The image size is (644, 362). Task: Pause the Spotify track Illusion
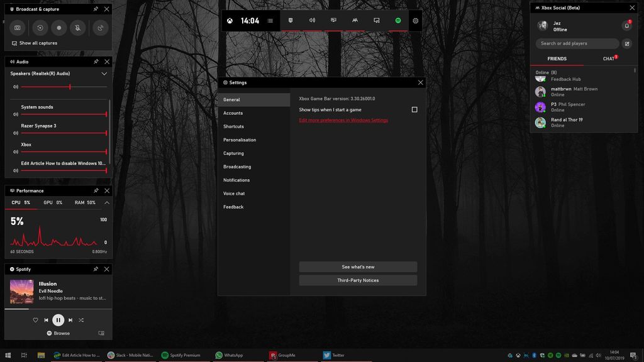click(58, 320)
